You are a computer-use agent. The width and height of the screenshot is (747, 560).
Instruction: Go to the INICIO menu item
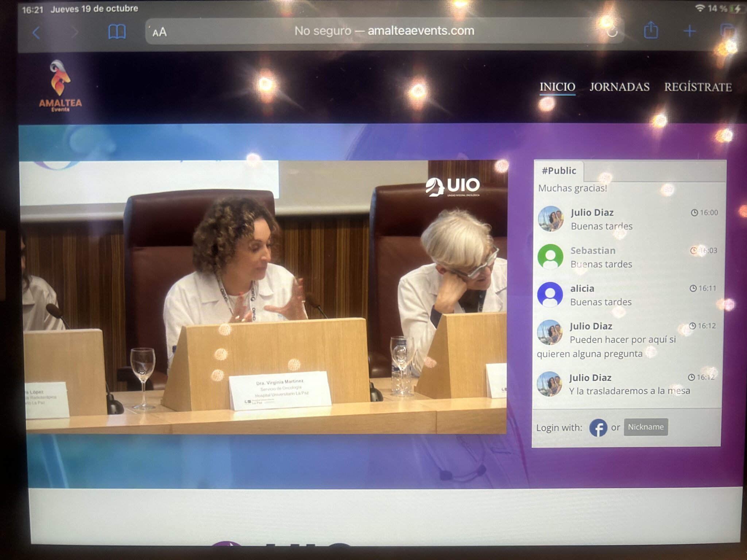point(557,87)
